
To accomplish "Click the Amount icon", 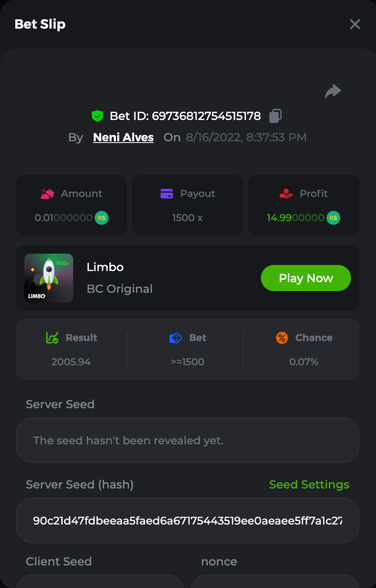I will click(x=48, y=194).
